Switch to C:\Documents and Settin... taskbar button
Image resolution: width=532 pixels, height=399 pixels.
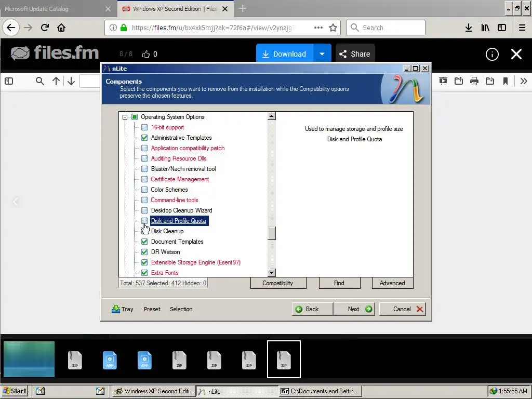321,391
